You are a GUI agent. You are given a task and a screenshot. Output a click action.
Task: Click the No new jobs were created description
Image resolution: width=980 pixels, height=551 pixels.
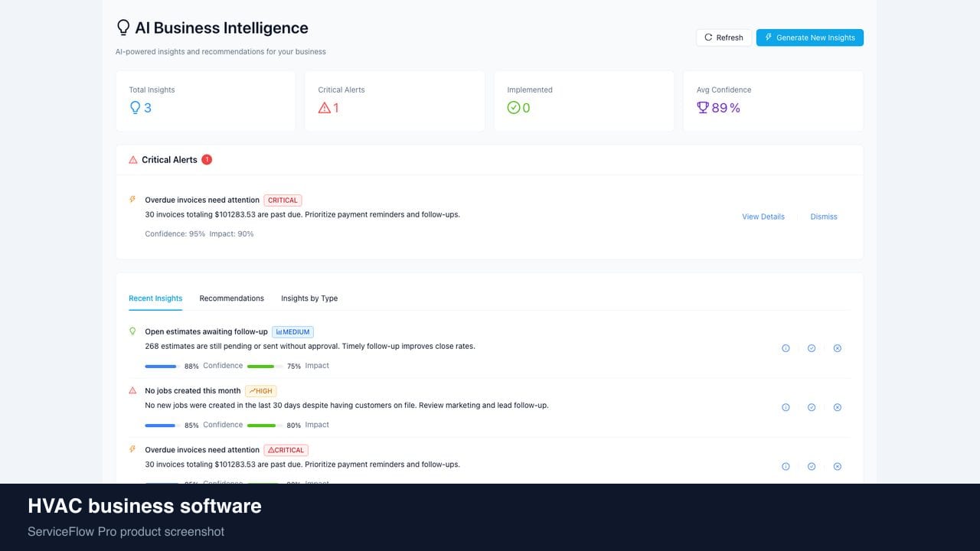coord(347,406)
